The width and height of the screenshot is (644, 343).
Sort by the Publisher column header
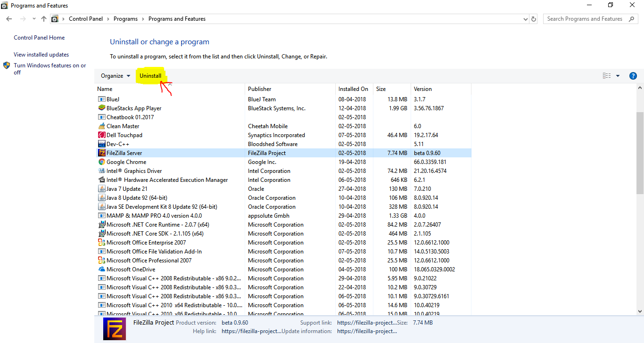click(x=290, y=89)
